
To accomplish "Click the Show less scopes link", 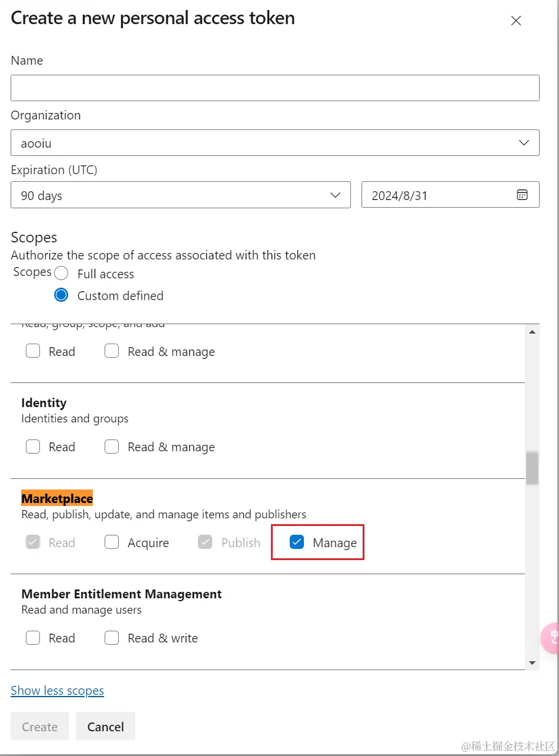I will pos(57,691).
